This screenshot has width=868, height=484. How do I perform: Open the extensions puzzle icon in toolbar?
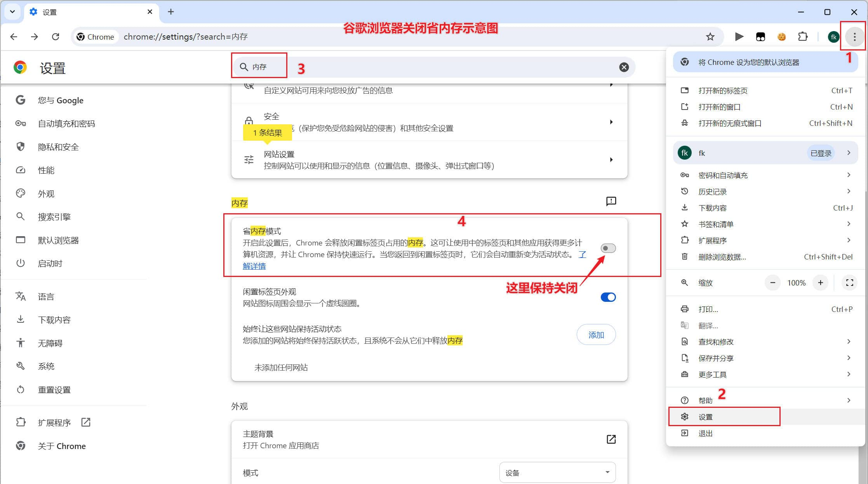[802, 37]
